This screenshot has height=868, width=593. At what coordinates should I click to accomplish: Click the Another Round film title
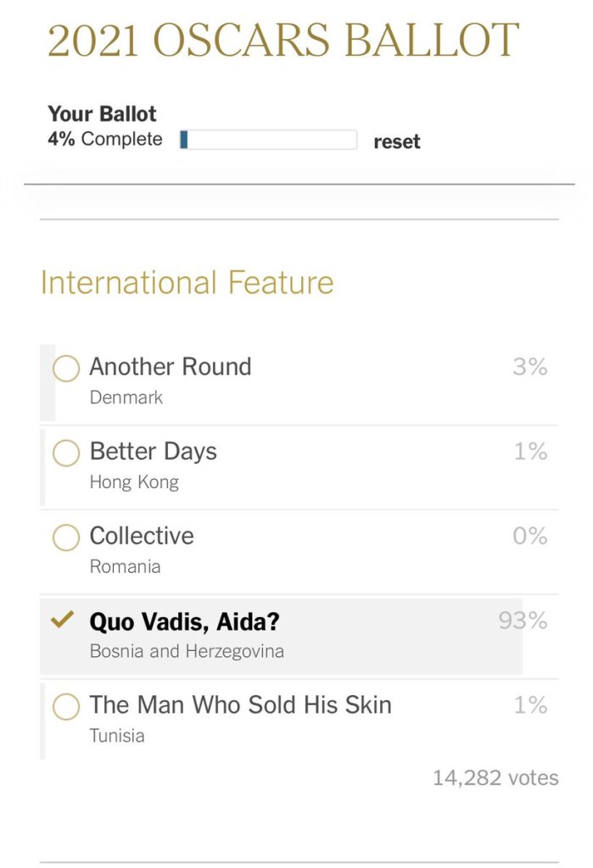171,367
